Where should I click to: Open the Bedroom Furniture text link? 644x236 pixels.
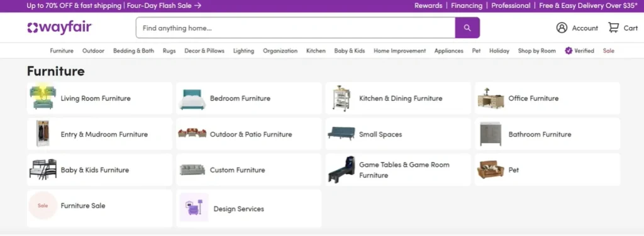click(x=240, y=99)
